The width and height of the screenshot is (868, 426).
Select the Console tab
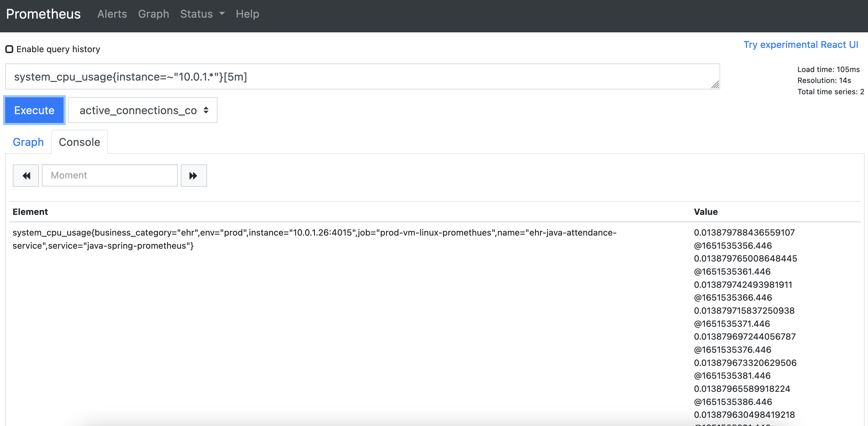click(x=79, y=142)
